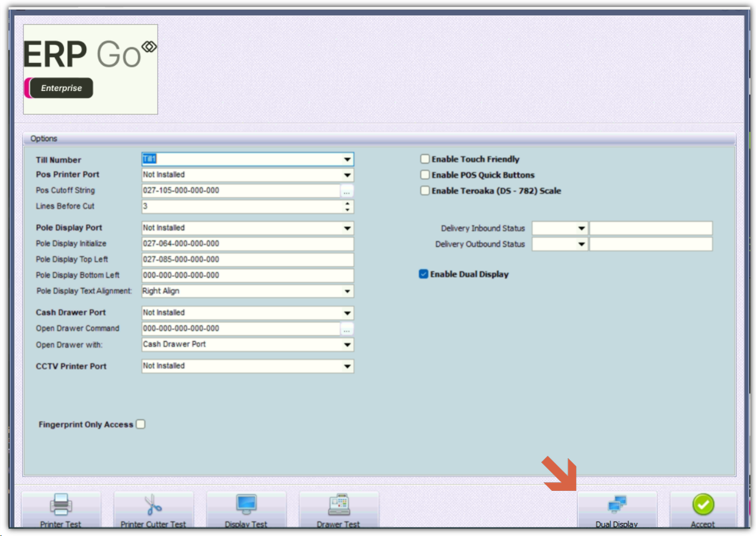
Task: Uncheck Enable Dual Display
Action: click(424, 274)
